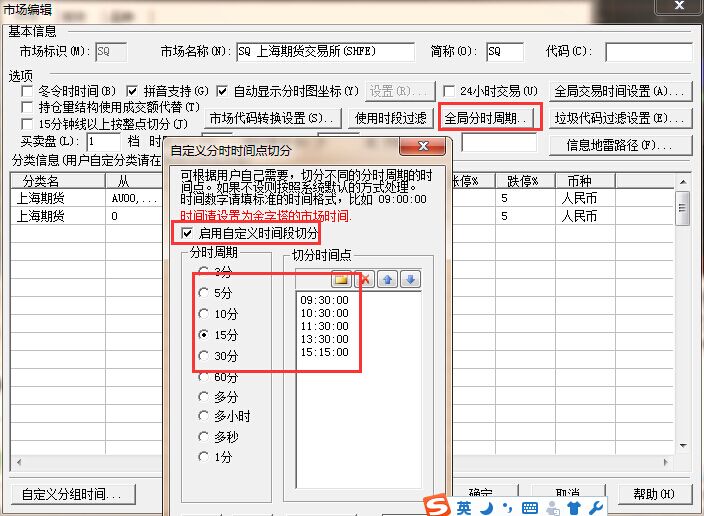This screenshot has height=516, width=704.
Task: Toggle the 拼音支持 checkbox
Action: click(x=132, y=91)
